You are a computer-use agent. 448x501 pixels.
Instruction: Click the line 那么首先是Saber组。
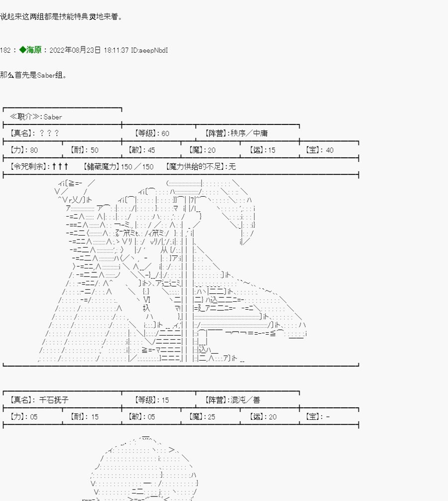[x=33, y=75]
